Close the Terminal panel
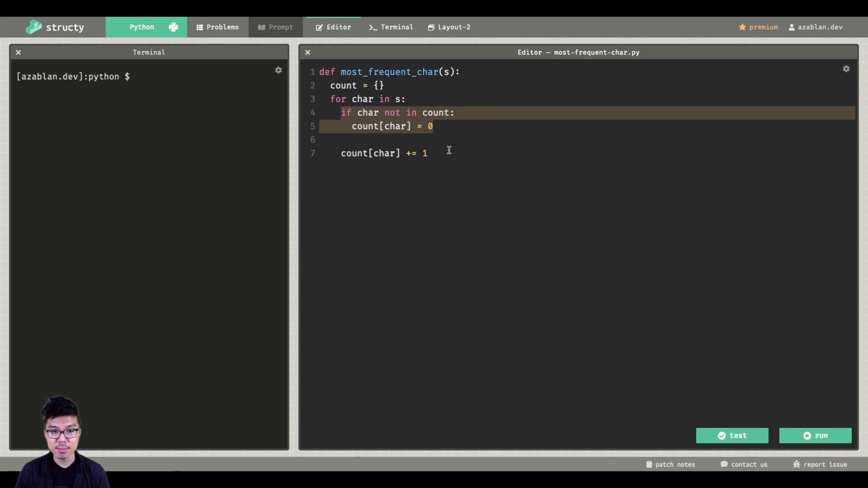Image resolution: width=868 pixels, height=488 pixels. pos(18,52)
